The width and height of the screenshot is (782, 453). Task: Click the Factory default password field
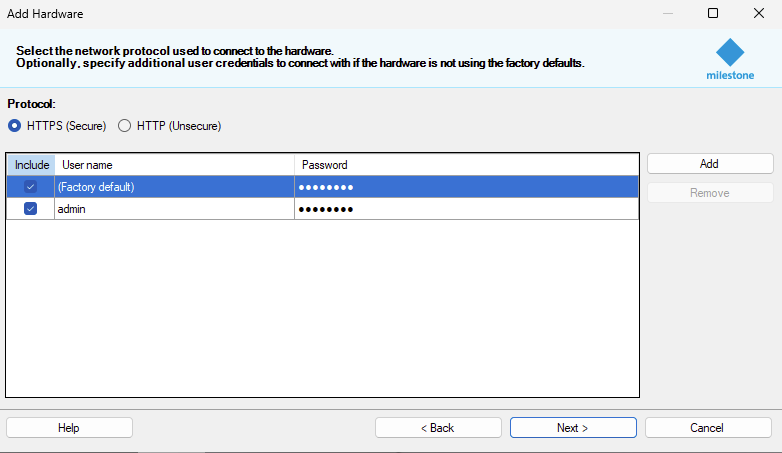(466, 187)
